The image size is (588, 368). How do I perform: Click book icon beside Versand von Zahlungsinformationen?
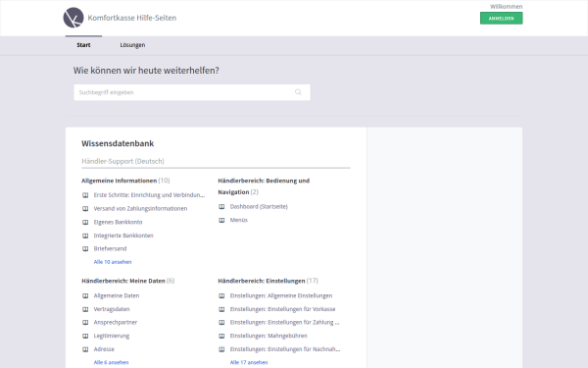[x=85, y=209]
